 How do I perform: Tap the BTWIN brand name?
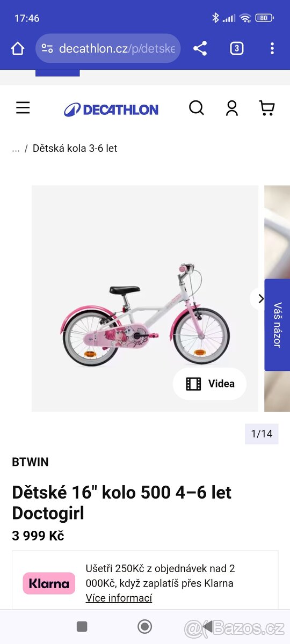(x=30, y=462)
